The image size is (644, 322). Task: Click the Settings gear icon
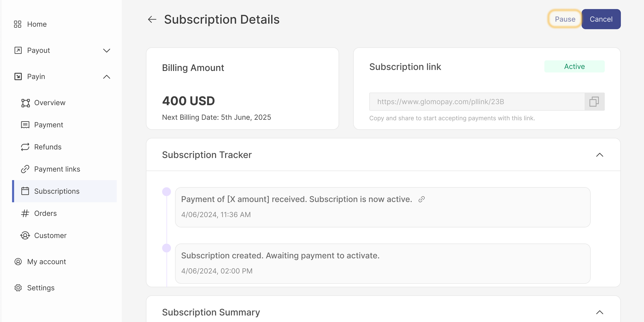[x=18, y=288]
